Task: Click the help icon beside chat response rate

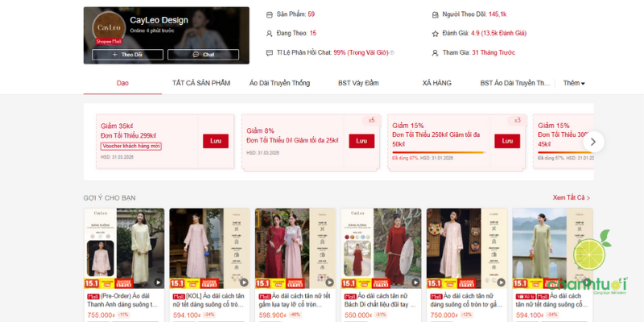Action: (x=392, y=53)
